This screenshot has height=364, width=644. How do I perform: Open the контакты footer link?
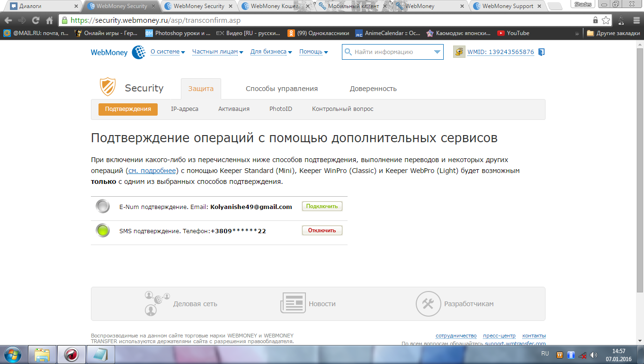point(534,336)
